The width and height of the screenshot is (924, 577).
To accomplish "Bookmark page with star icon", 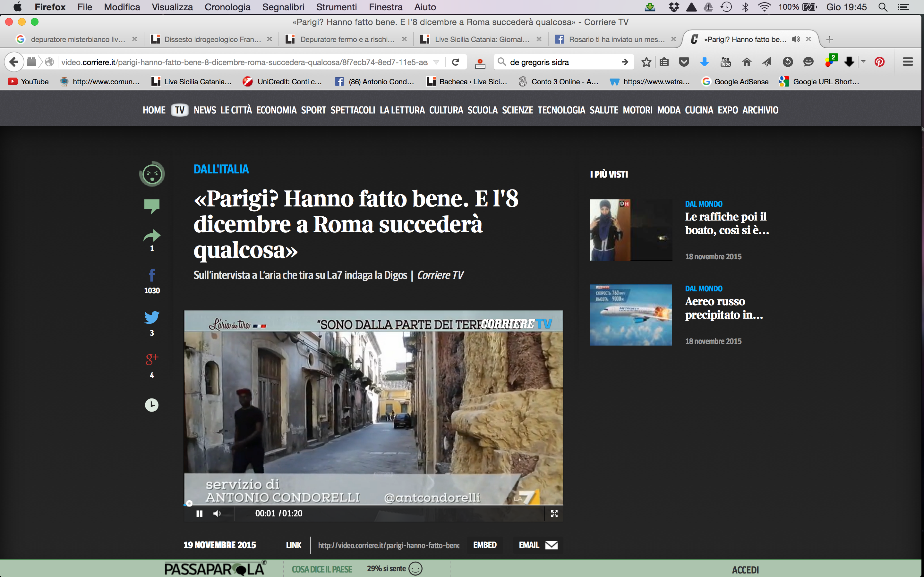I will point(646,62).
